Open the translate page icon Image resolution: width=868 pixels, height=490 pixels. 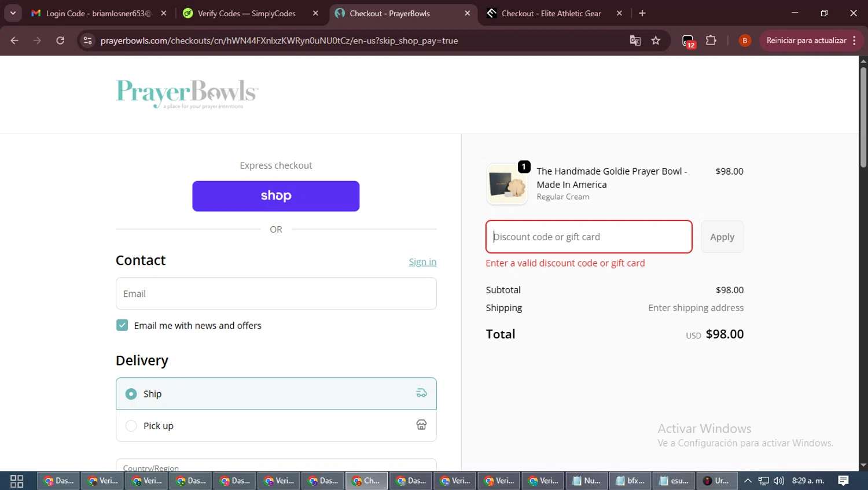tap(635, 40)
